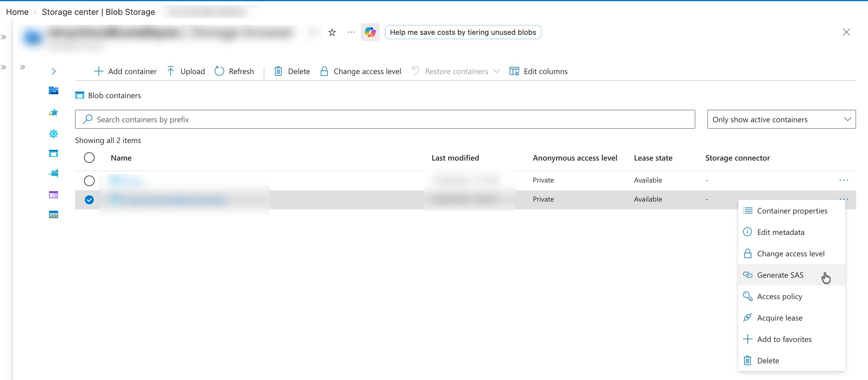Open Storage center | Blob Storage breadcrumb
This screenshot has width=868, height=380.
pos(99,12)
